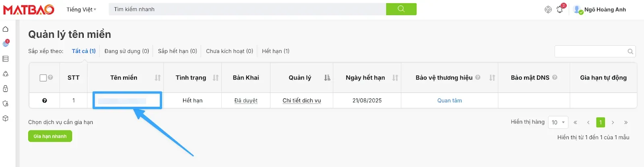This screenshot has width=644, height=167.
Task: Open the notification bell
Action: click(x=559, y=10)
